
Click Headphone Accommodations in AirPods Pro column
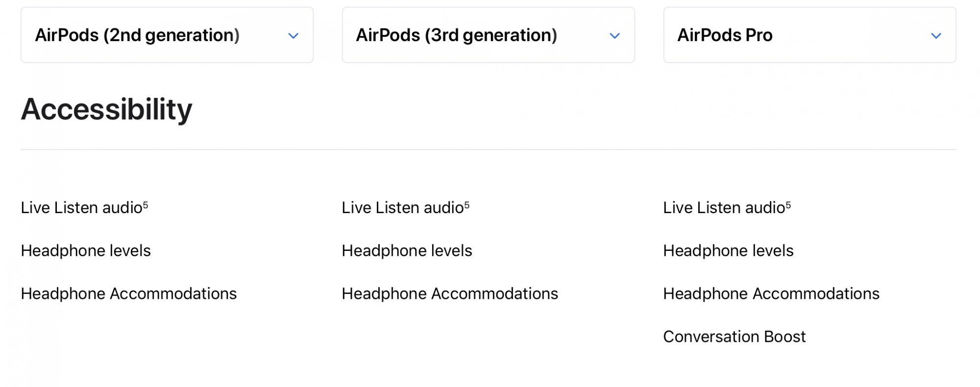772,294
